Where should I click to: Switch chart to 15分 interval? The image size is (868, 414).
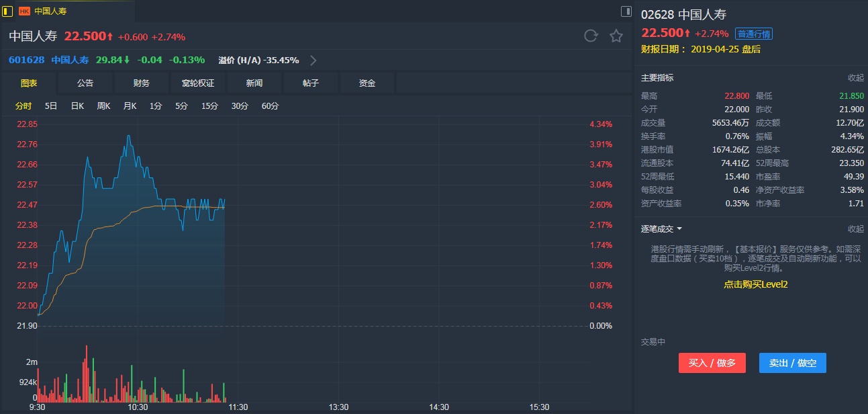pos(210,106)
